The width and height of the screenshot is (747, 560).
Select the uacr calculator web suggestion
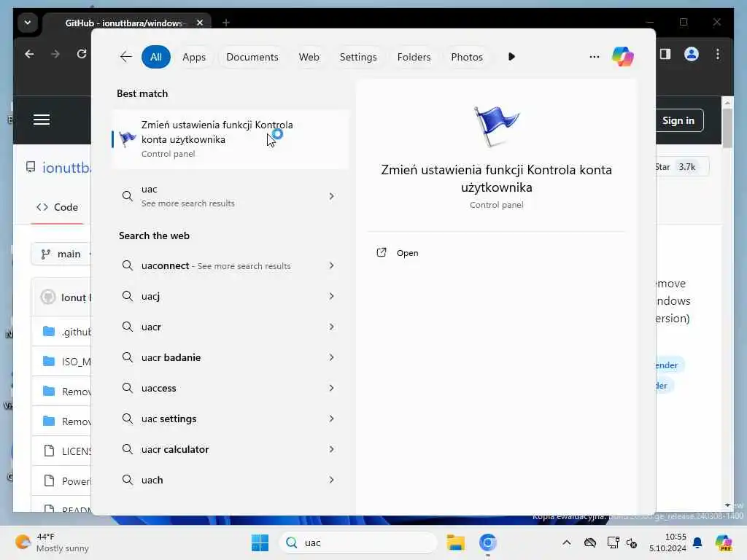[230, 449]
